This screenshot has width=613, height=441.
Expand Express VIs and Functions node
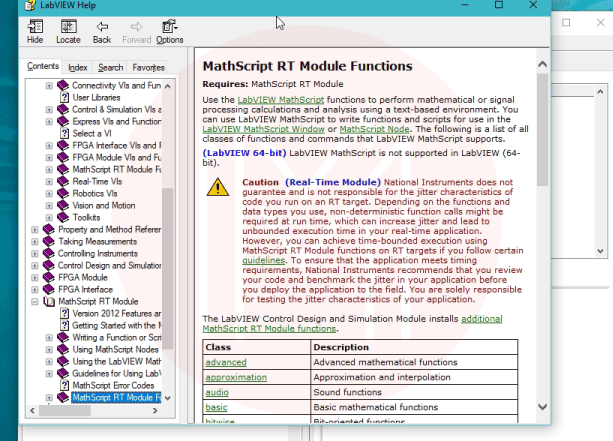point(49,122)
